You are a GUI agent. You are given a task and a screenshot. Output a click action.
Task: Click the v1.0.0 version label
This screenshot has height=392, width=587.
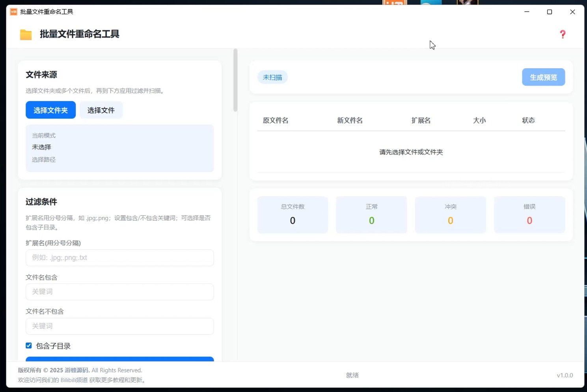tap(565, 375)
